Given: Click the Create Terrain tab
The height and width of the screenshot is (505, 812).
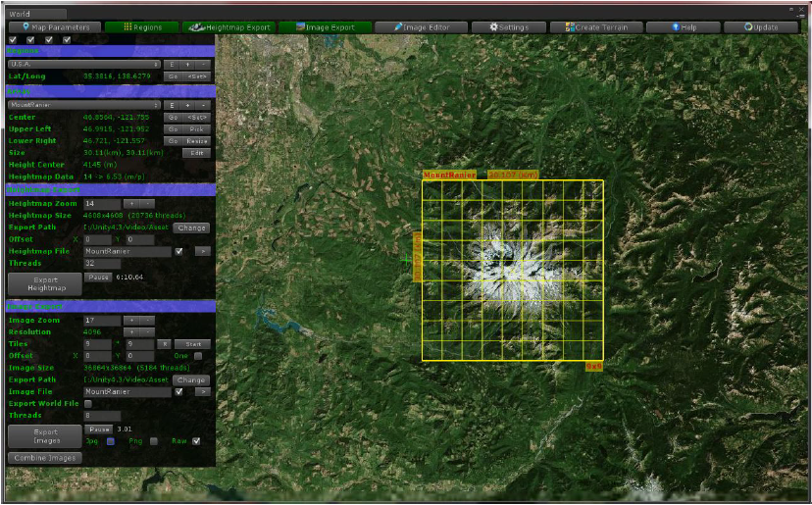Looking at the screenshot, I should (596, 27).
